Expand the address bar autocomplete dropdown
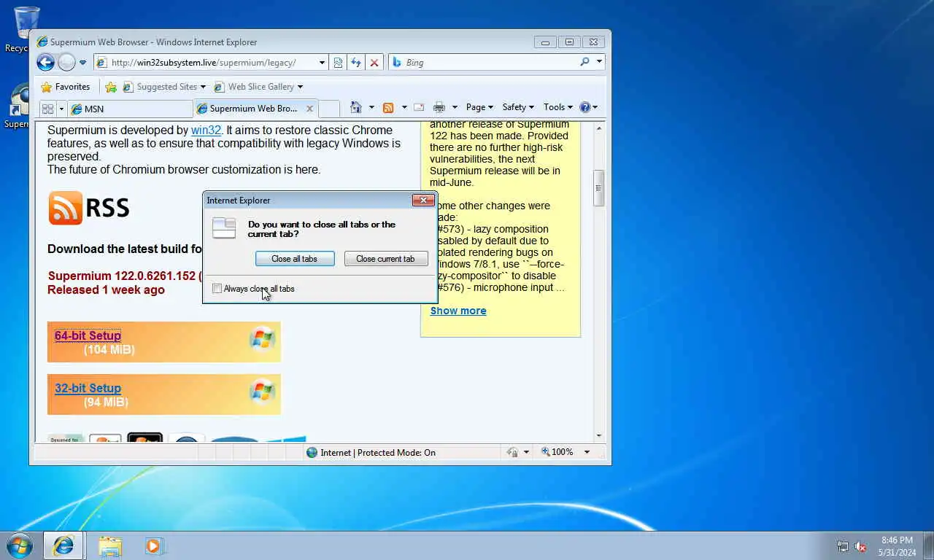The height and width of the screenshot is (560, 934). (322, 63)
